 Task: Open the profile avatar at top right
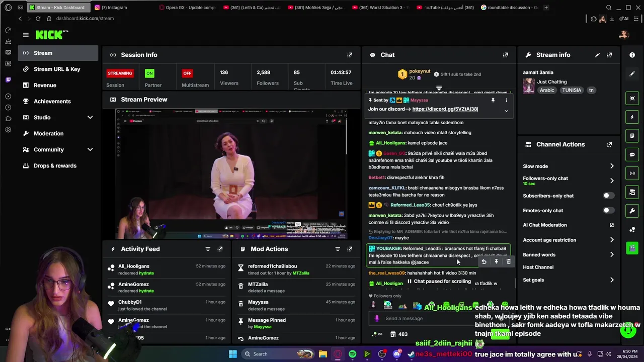(x=624, y=35)
